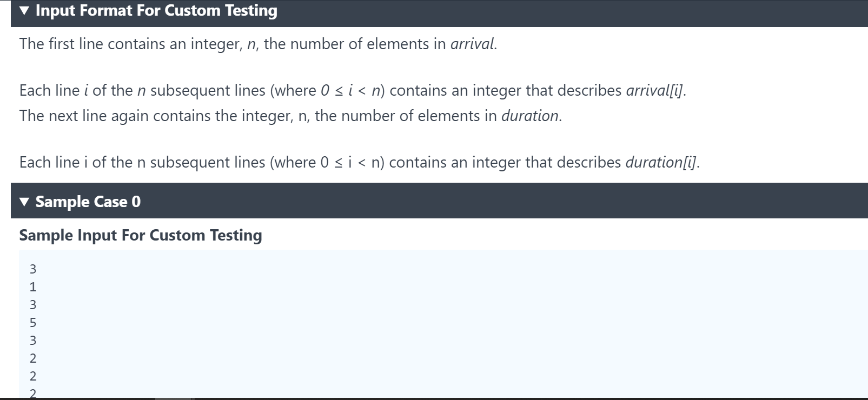Click the italic arrival[i] term
The height and width of the screenshot is (400, 868).
click(x=655, y=90)
